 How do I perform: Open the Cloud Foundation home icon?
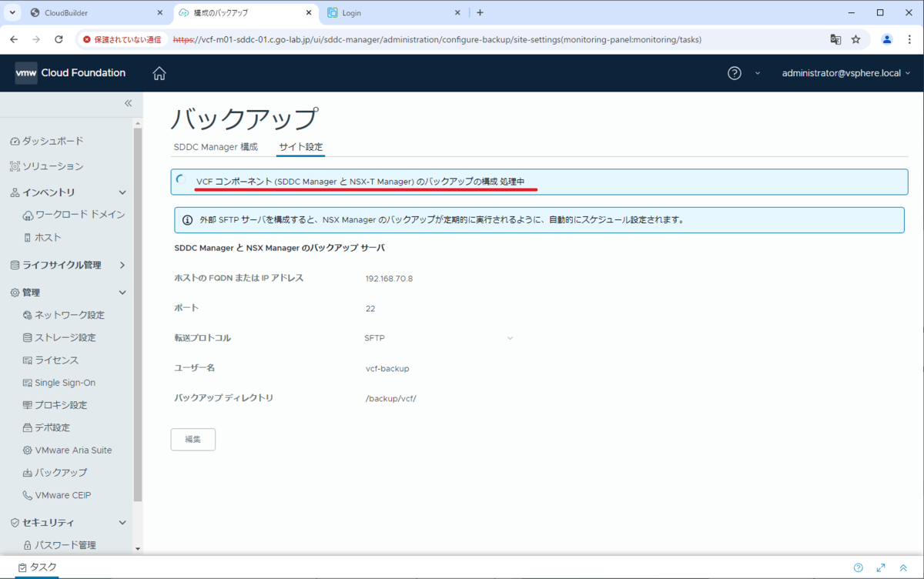[159, 73]
